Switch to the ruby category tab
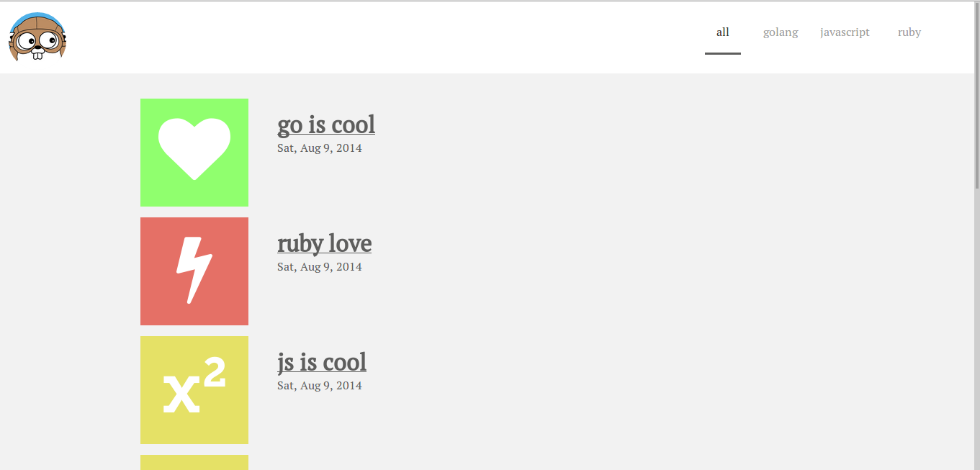Image resolution: width=980 pixels, height=470 pixels. pos(909,32)
